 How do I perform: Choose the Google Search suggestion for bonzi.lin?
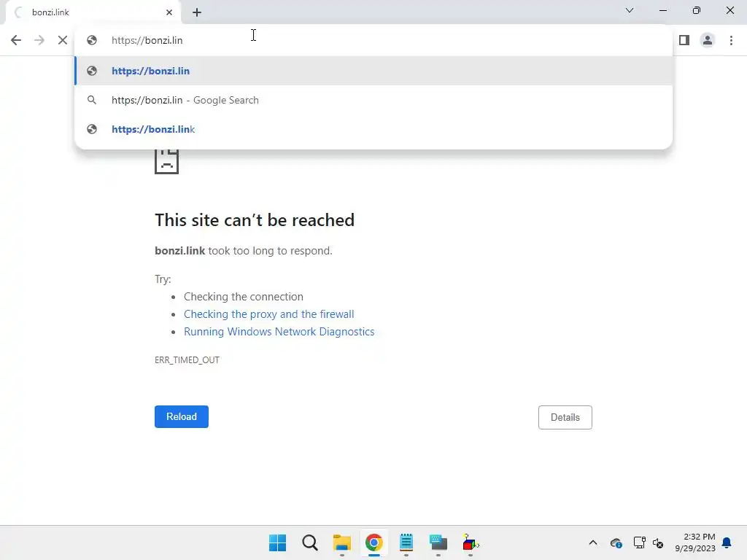[x=373, y=100]
